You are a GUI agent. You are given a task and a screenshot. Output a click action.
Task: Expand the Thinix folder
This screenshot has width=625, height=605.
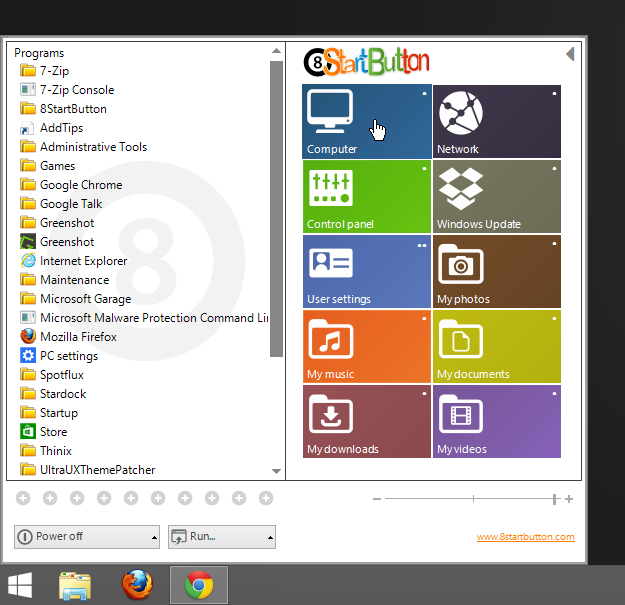(46, 451)
